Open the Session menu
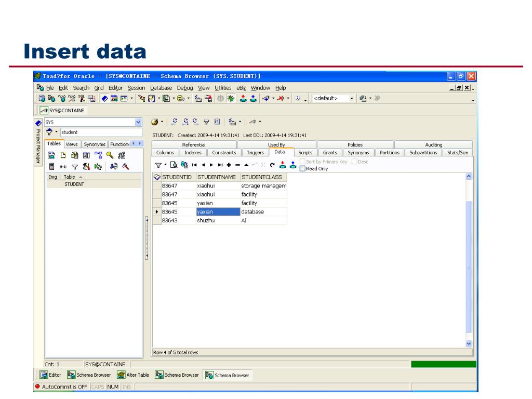The width and height of the screenshot is (532, 399). tap(137, 88)
